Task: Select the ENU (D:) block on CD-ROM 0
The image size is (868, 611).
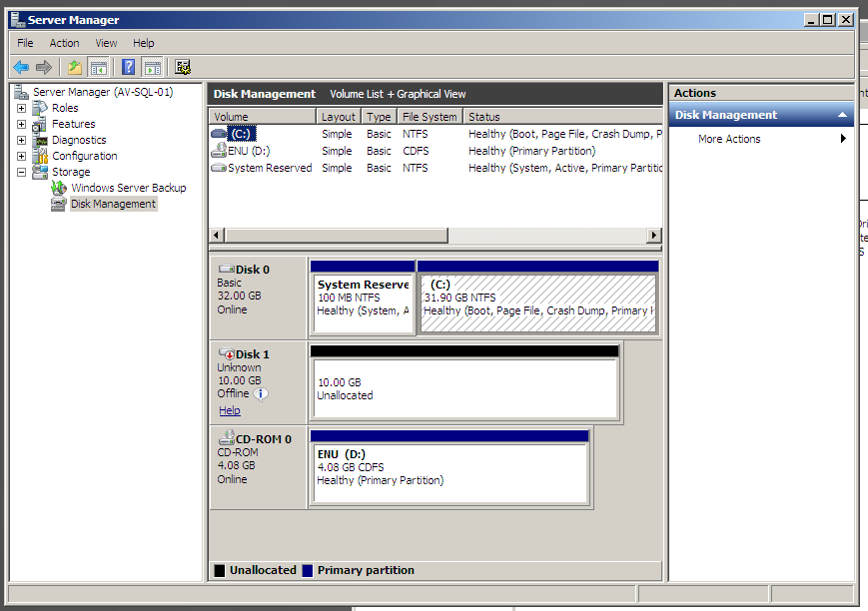Action: [x=449, y=467]
